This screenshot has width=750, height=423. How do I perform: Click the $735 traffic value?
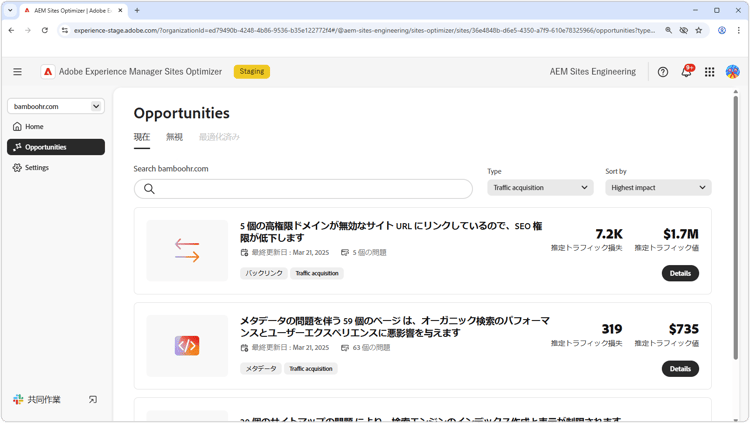coord(684,329)
